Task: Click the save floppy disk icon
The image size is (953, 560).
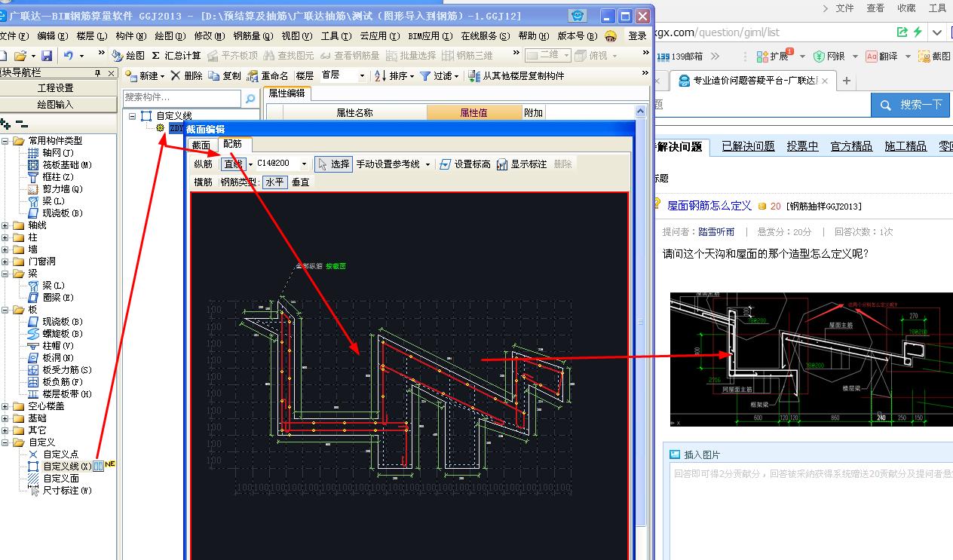Action: point(47,56)
